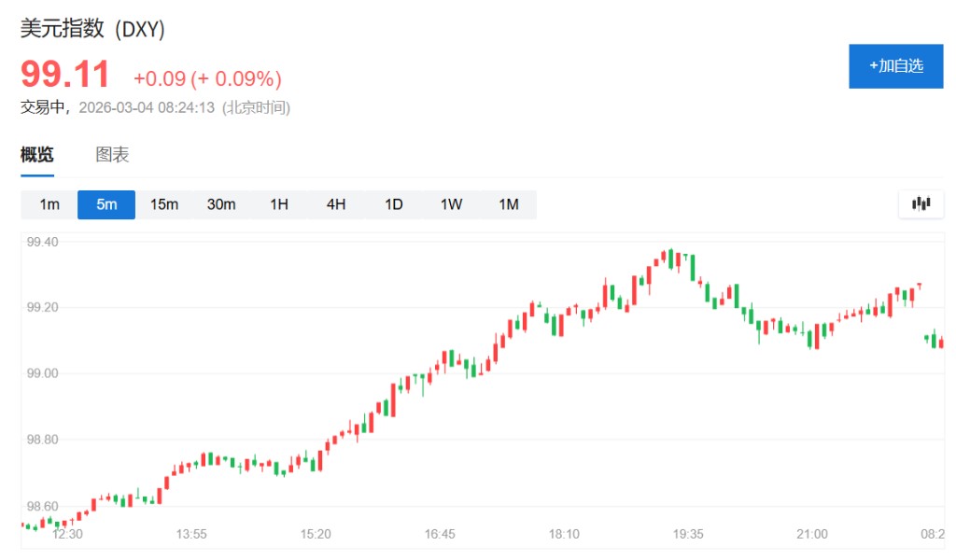The height and width of the screenshot is (560, 956).
Task: Open the 图表 tab
Action: point(112,155)
